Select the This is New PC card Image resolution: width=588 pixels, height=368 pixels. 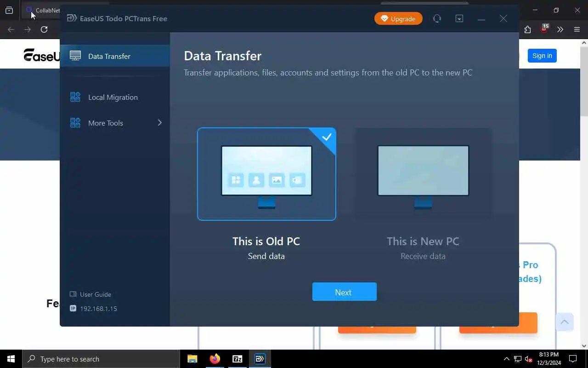[x=423, y=174]
